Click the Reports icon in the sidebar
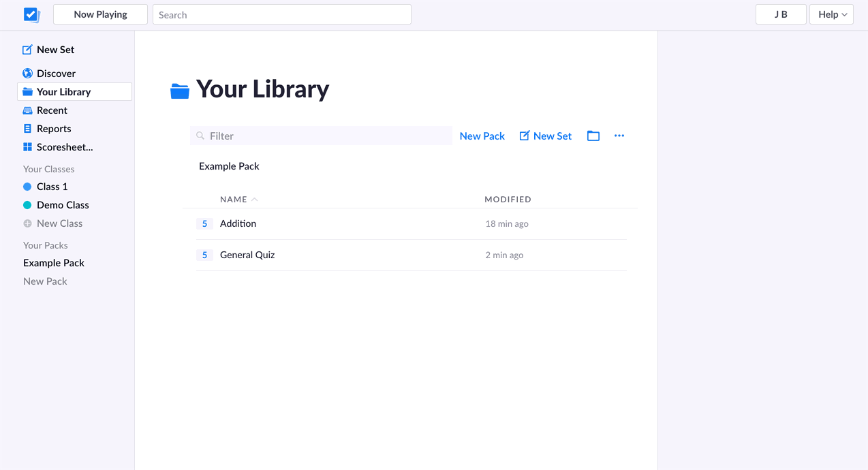The height and width of the screenshot is (470, 868). (x=28, y=128)
